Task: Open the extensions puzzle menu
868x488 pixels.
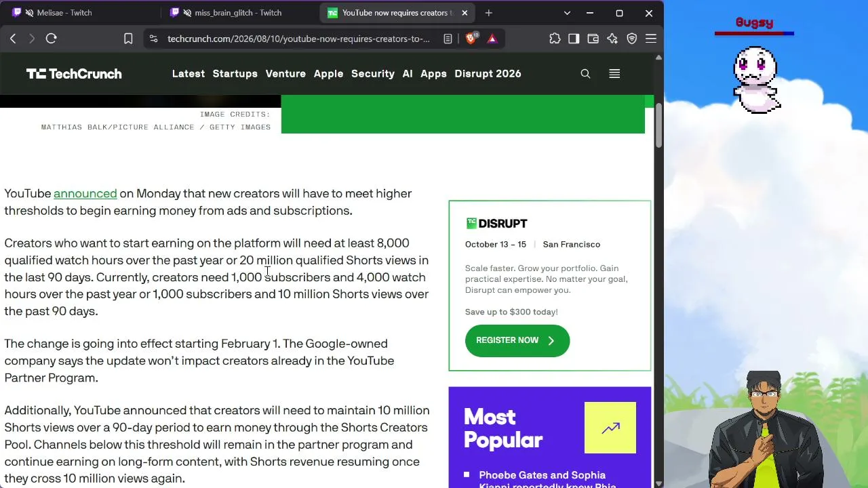Action: click(555, 39)
